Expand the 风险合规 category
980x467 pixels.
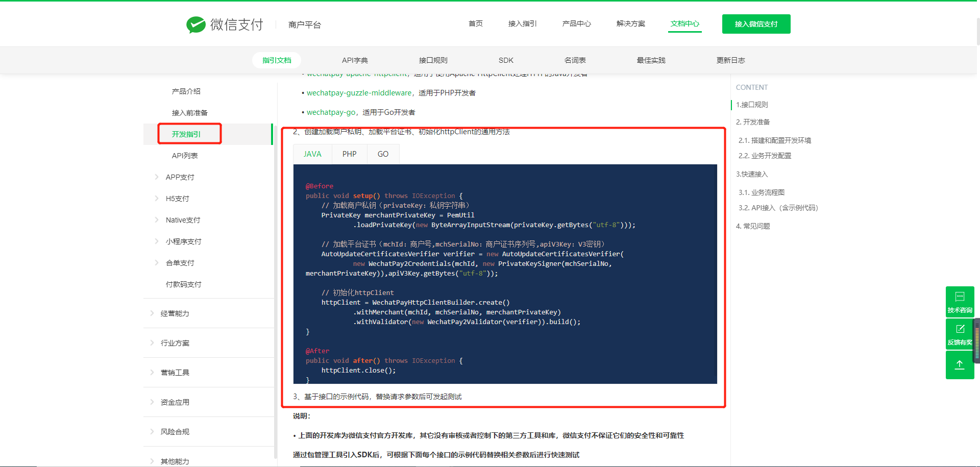point(175,432)
